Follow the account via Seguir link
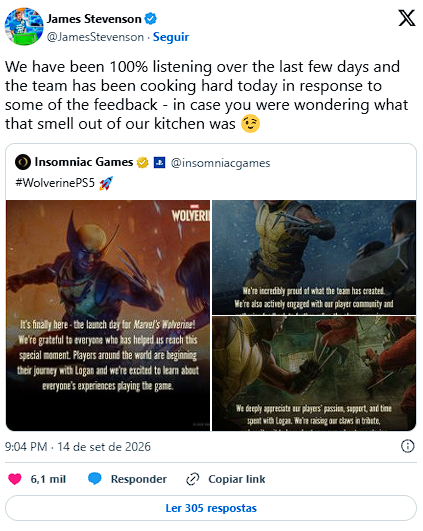 171,37
